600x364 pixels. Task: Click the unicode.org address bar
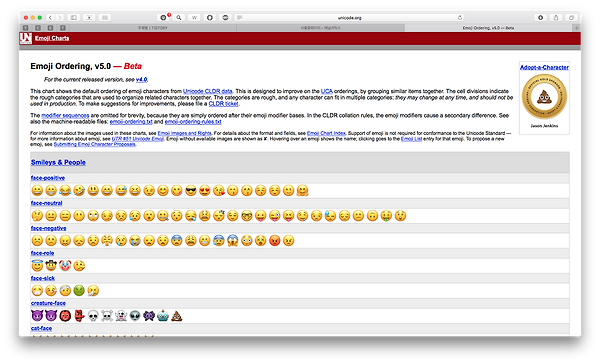click(349, 18)
